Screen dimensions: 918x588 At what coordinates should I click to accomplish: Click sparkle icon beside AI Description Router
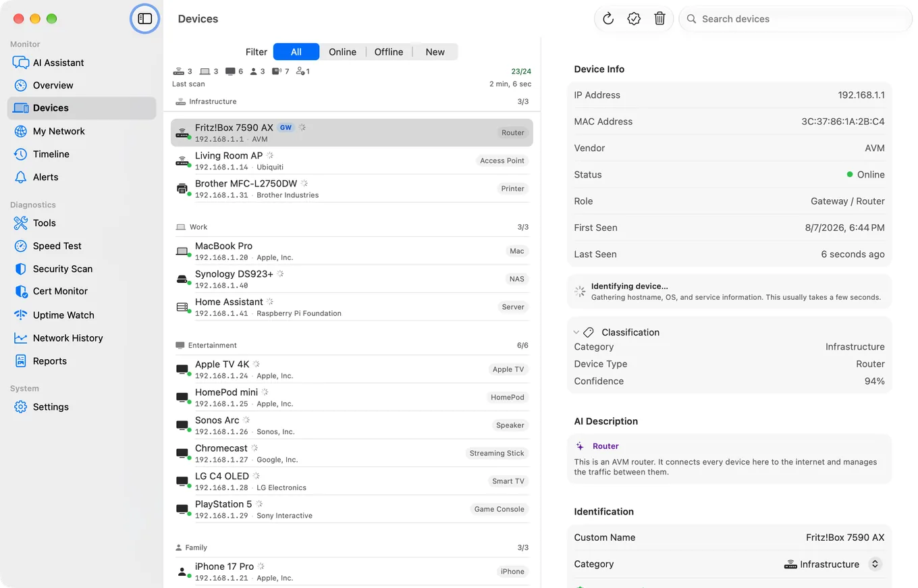pyautogui.click(x=580, y=446)
